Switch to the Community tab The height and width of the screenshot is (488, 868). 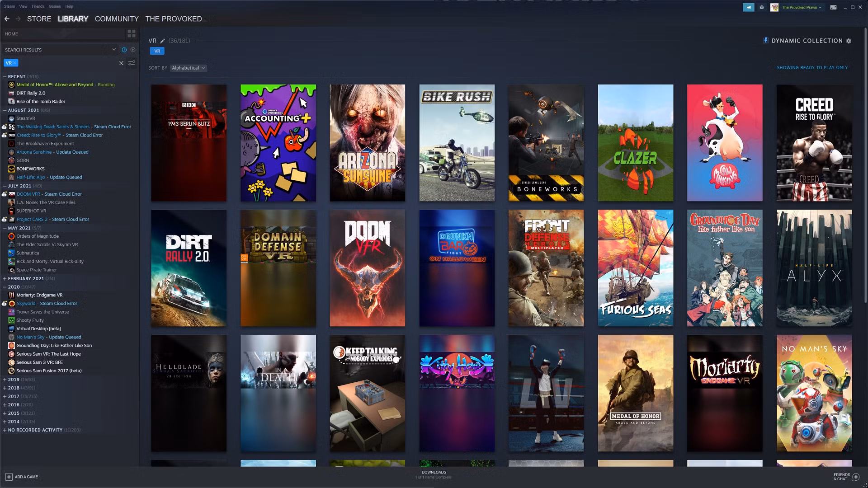click(117, 19)
